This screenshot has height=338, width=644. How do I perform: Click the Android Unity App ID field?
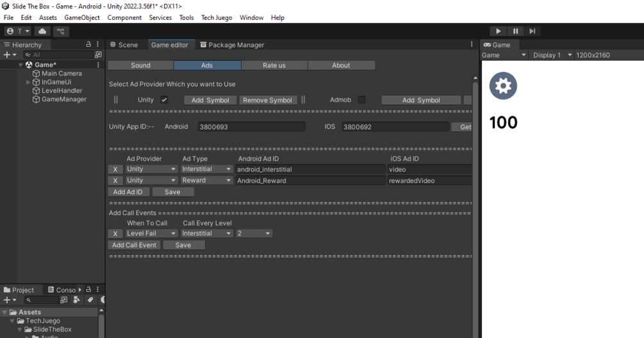pyautogui.click(x=251, y=127)
